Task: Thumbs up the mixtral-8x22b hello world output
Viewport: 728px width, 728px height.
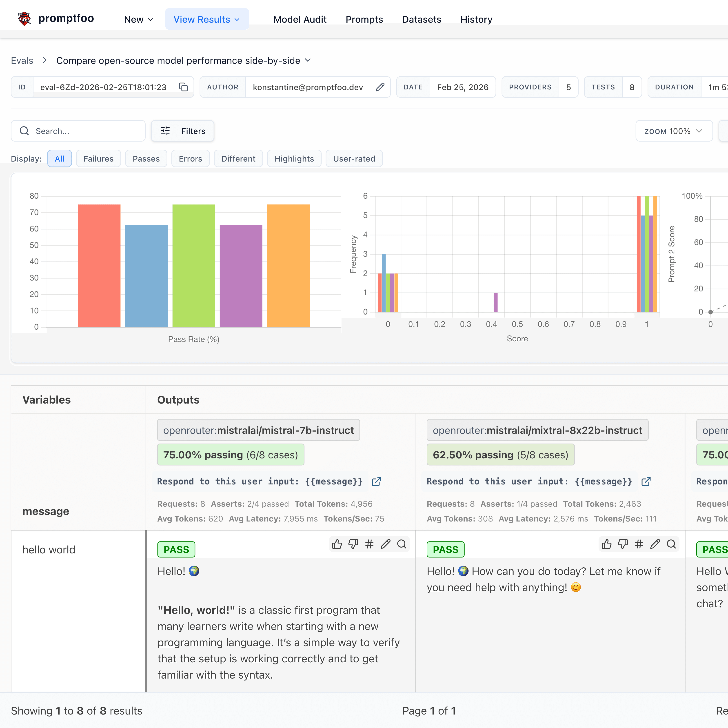Action: (x=607, y=544)
